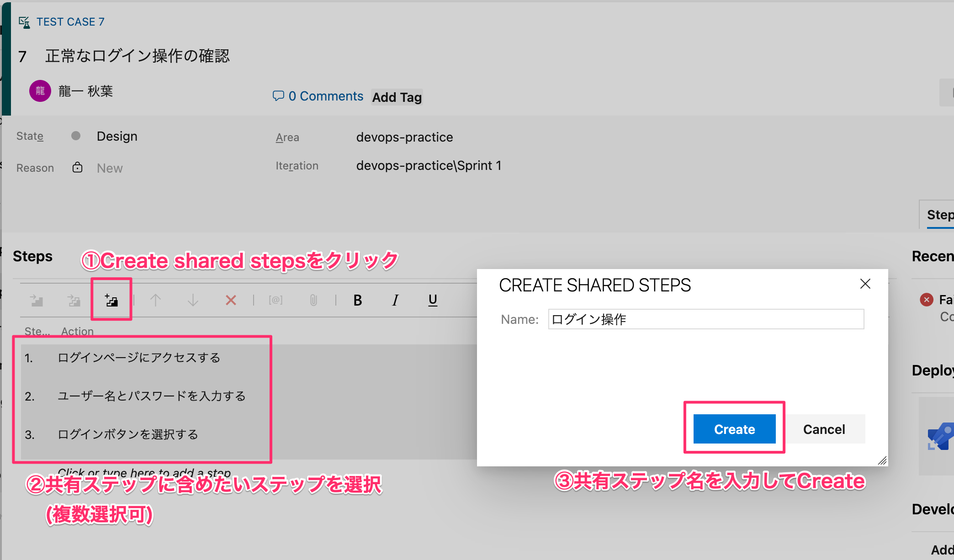Click the Insert step toolbar icon
954x560 pixels.
point(37,300)
